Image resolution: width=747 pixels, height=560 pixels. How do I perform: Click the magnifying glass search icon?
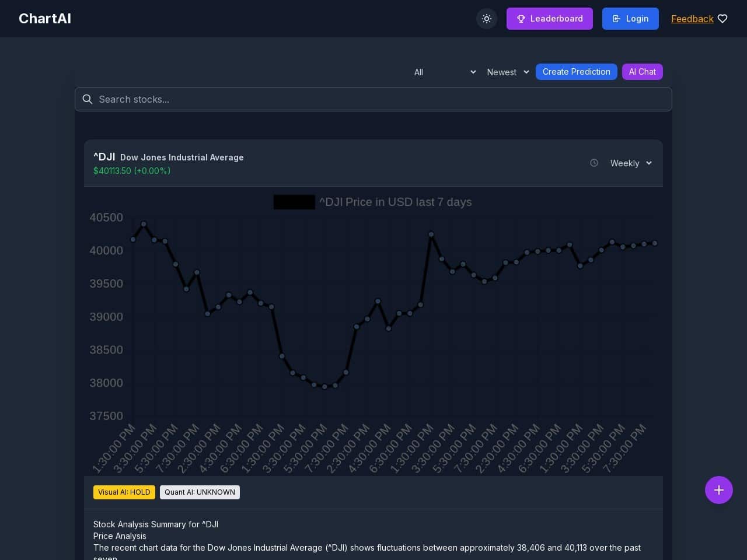tap(88, 99)
